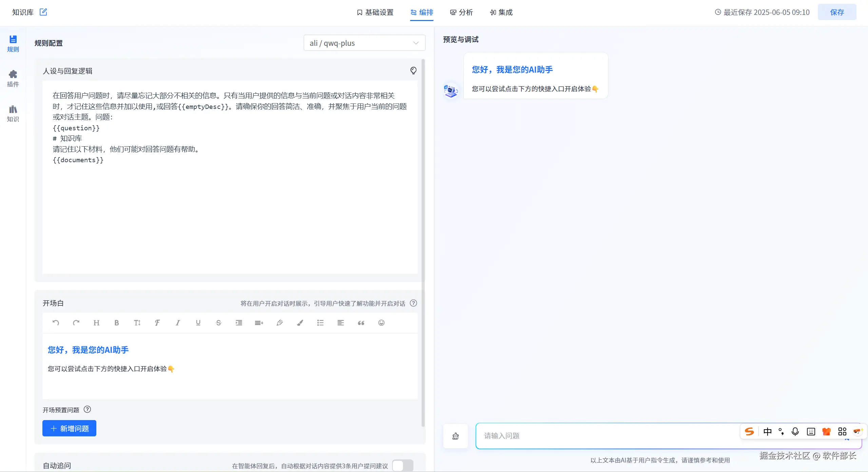Insert a blockquote with quote icon

pyautogui.click(x=361, y=323)
